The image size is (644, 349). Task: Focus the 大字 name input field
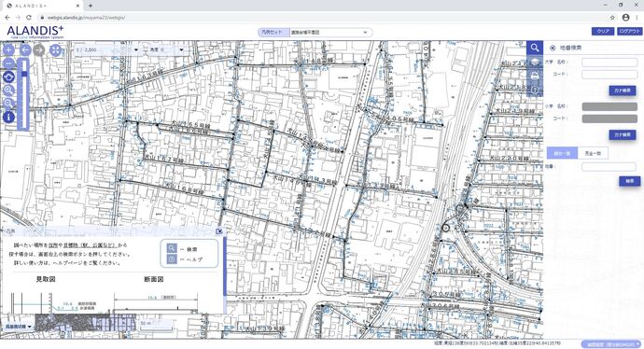pos(609,62)
